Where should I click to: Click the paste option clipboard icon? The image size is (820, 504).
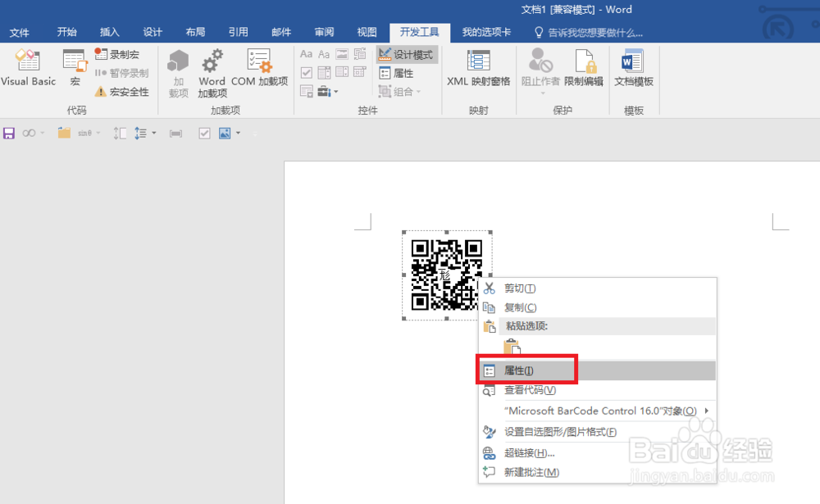[x=512, y=347]
